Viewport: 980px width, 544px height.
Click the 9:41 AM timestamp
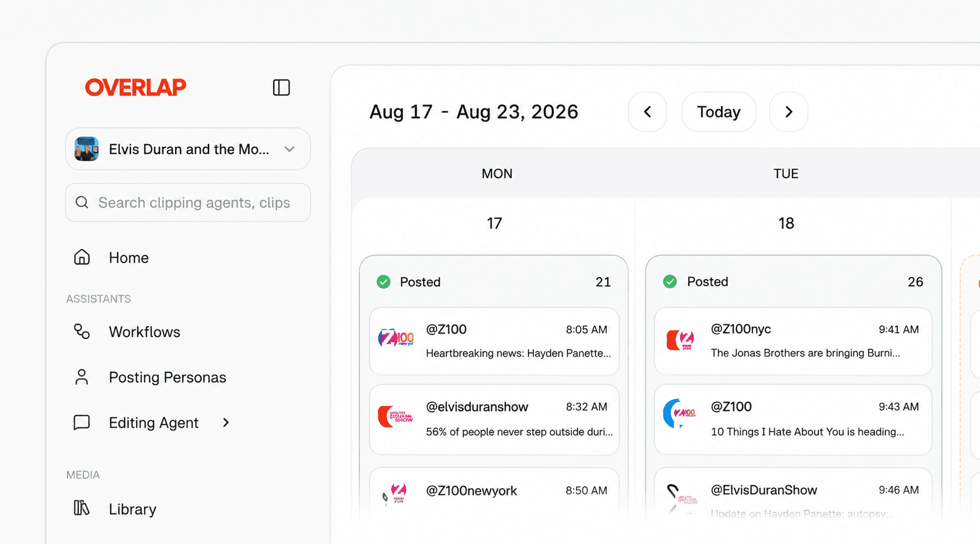898,329
